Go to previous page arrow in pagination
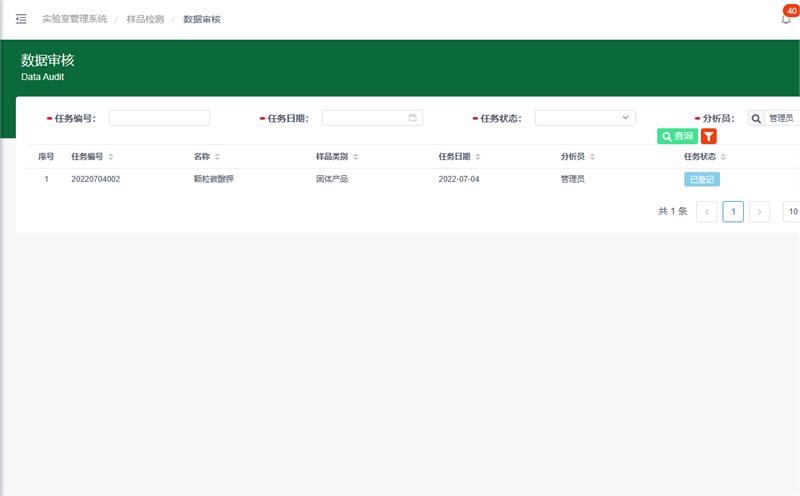Screen dimensions: 800x496 click(706, 212)
